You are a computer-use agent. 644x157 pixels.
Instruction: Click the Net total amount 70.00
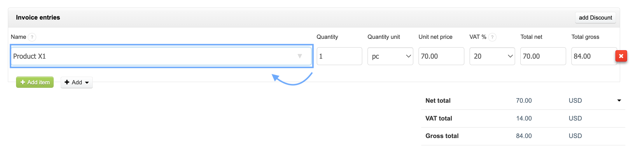(524, 101)
